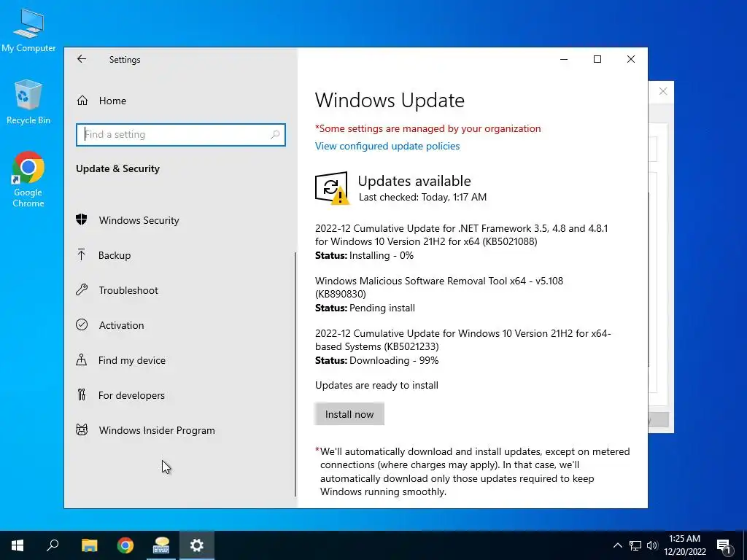Select the Backup arrow icon
747x560 pixels.
[x=82, y=254]
